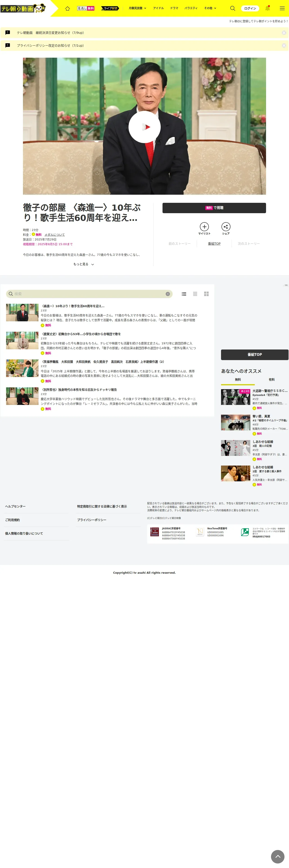Click the JASRAC license logo
This screenshot has height=868, width=289.
pyautogui.click(x=154, y=532)
